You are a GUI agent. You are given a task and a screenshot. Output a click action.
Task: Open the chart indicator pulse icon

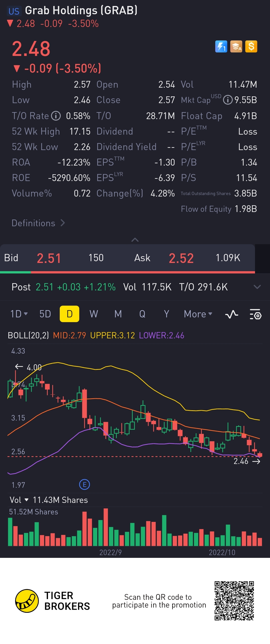click(232, 314)
